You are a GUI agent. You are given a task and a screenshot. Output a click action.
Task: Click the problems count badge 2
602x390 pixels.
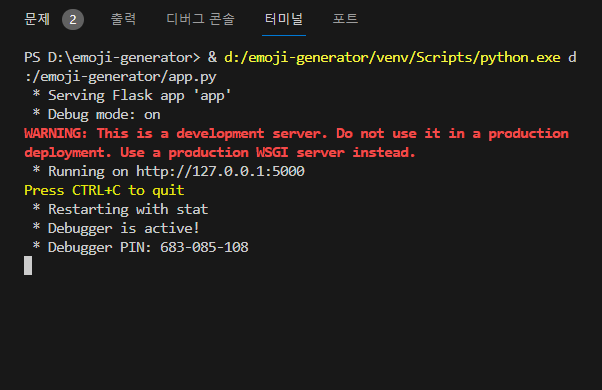pos(73,20)
